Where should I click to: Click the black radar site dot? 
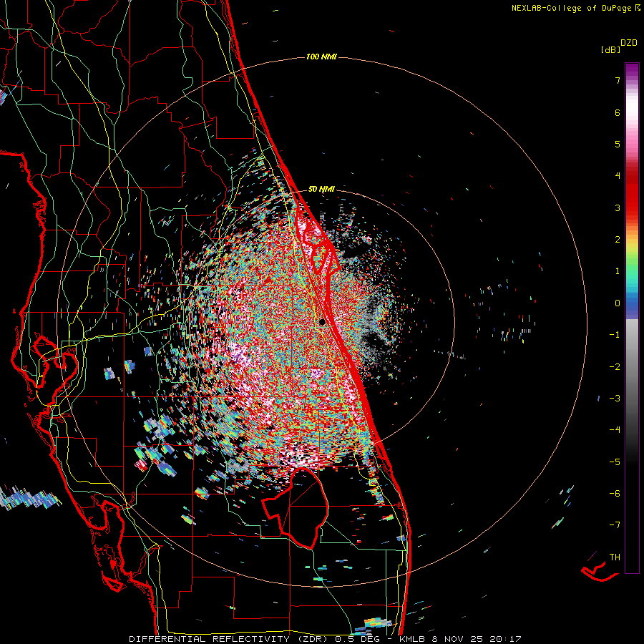pyautogui.click(x=323, y=323)
